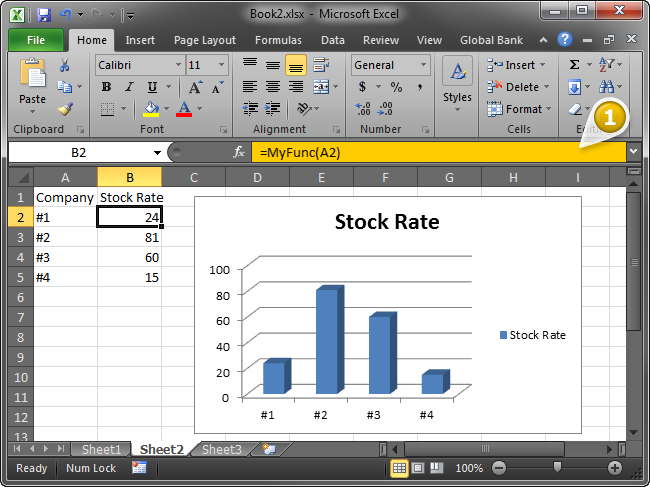This screenshot has height=487, width=650.
Task: Switch to Page Layout view button
Action: coord(418,468)
